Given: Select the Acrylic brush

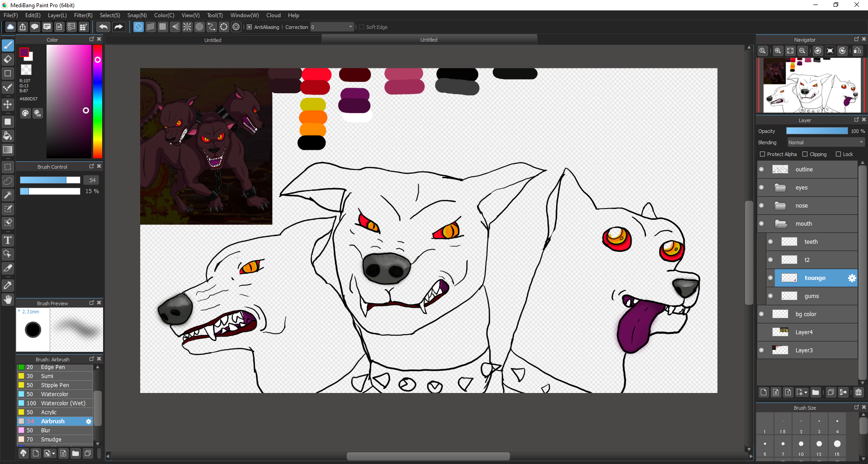Looking at the screenshot, I should click(55, 412).
